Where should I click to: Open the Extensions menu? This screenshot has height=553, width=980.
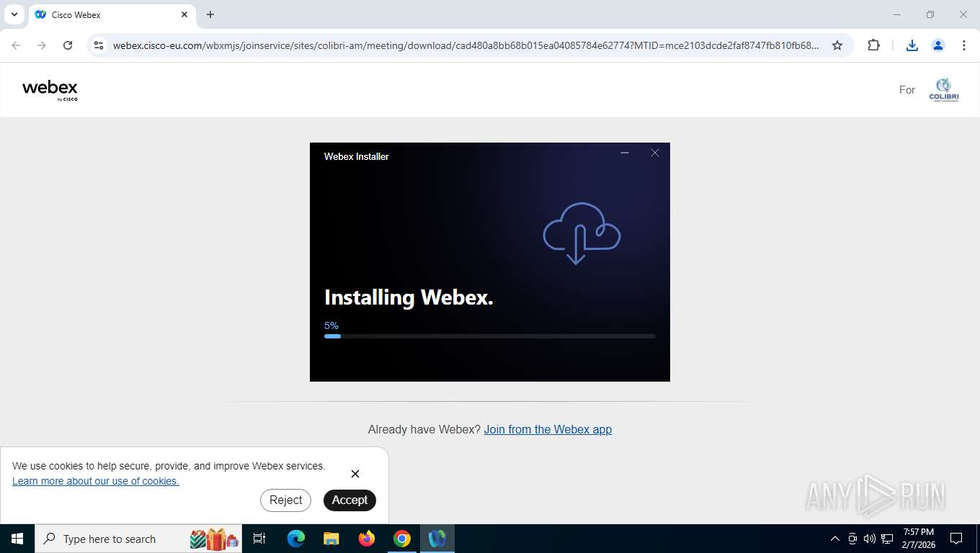pyautogui.click(x=873, y=45)
